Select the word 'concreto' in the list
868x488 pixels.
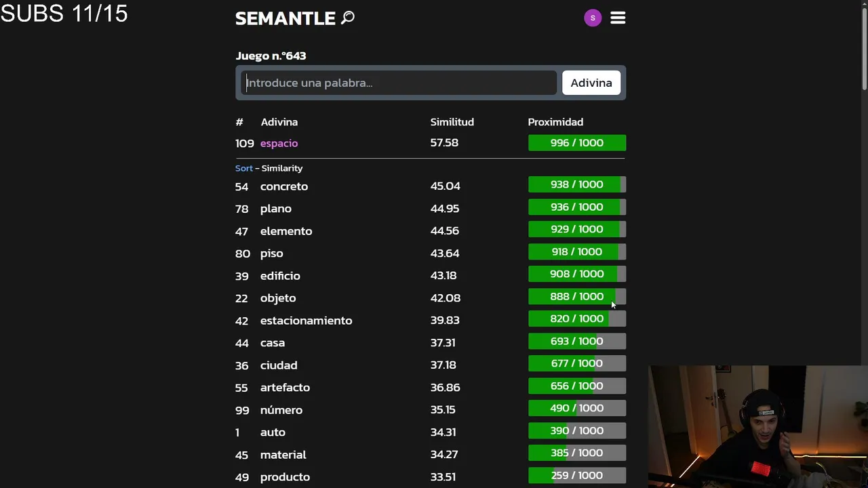283,186
